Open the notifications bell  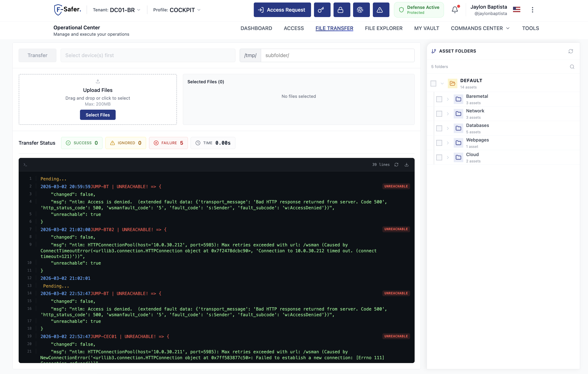tap(455, 10)
